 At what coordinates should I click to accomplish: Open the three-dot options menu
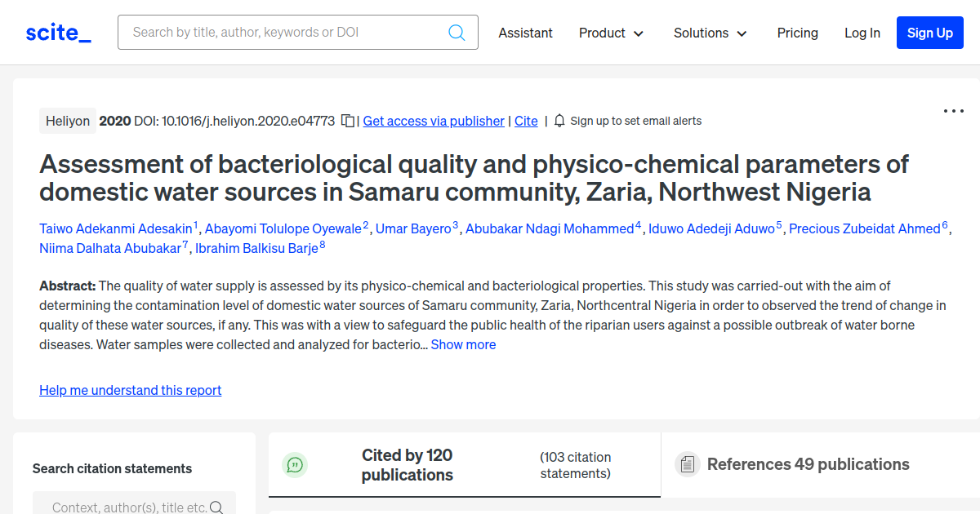[x=953, y=110]
